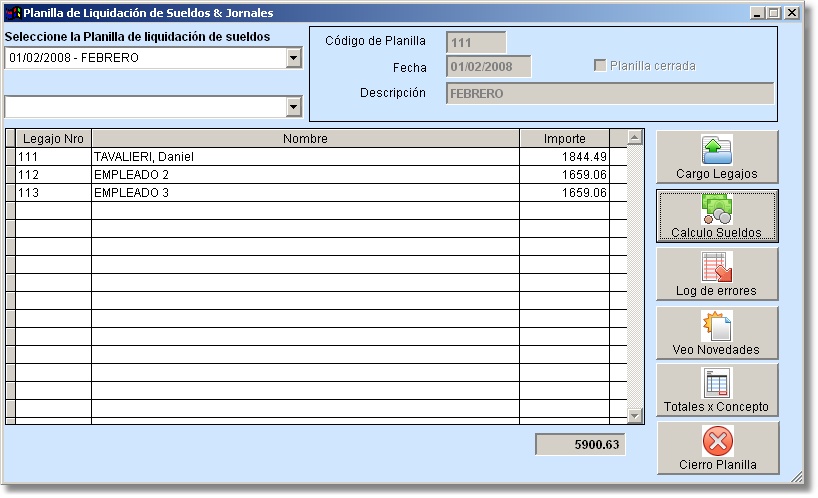Click red X Cierre Planilla icon
The width and height of the screenshot is (818, 498).
point(716,441)
